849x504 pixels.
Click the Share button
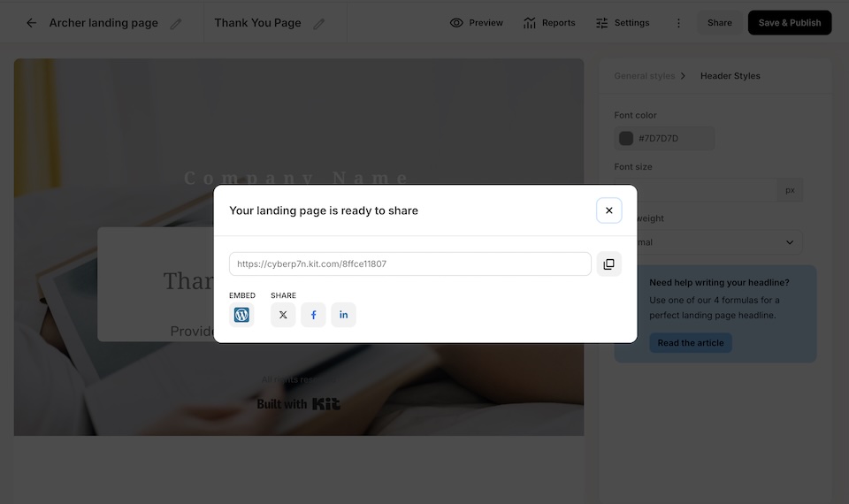(x=719, y=23)
